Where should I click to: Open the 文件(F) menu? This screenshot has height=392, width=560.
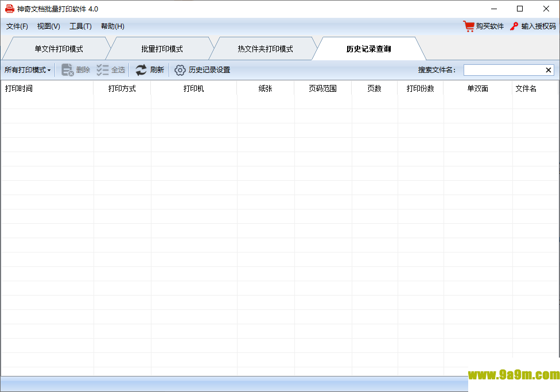click(17, 26)
